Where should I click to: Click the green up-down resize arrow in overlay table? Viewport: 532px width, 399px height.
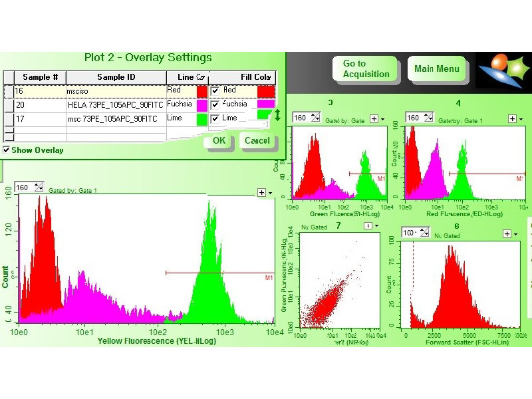click(x=277, y=116)
